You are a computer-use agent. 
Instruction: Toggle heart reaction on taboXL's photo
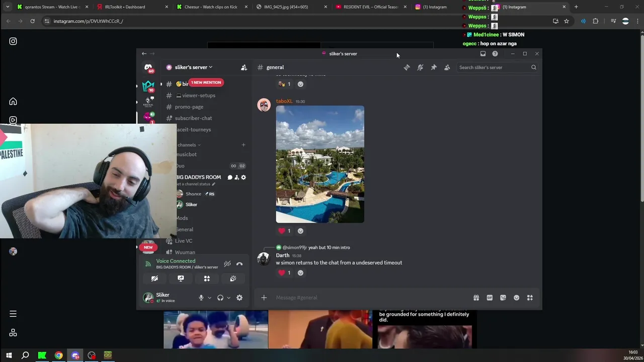(285, 231)
